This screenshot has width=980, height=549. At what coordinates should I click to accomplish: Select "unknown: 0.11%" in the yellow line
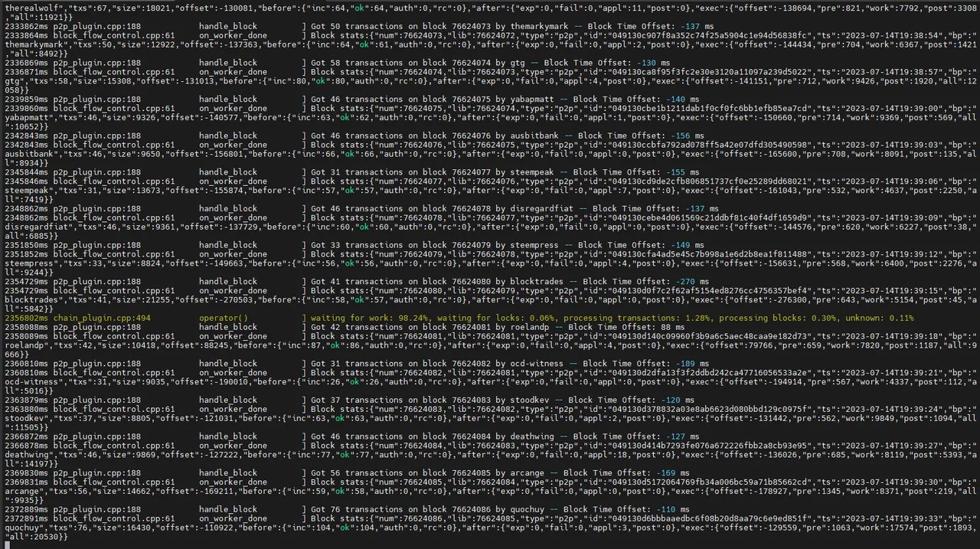pos(880,318)
